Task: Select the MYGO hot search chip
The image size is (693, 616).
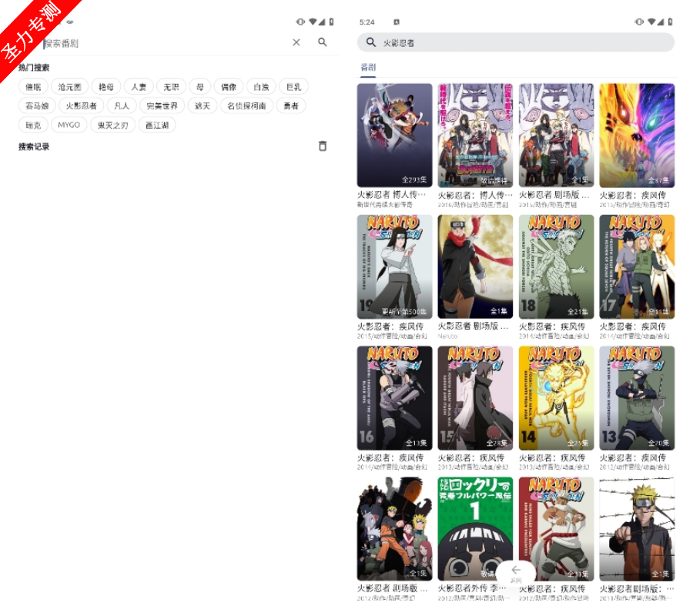Action: (x=69, y=125)
